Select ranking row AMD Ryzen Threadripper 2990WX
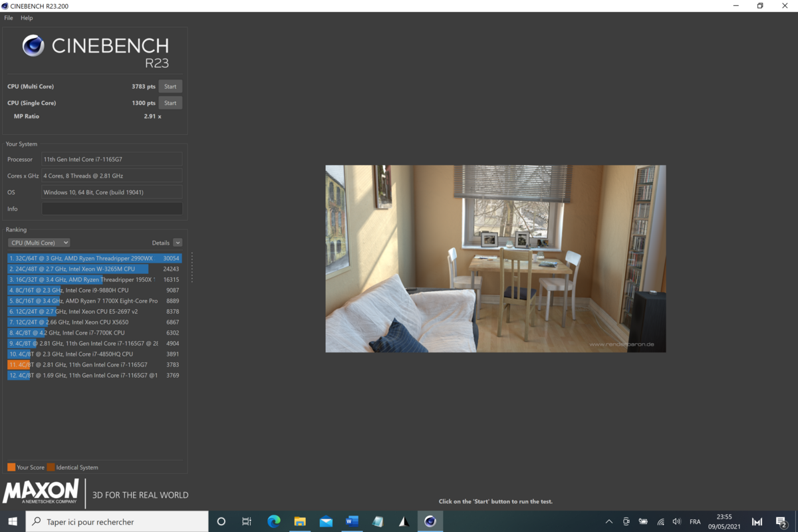Viewport: 798px width, 532px height. (94, 258)
